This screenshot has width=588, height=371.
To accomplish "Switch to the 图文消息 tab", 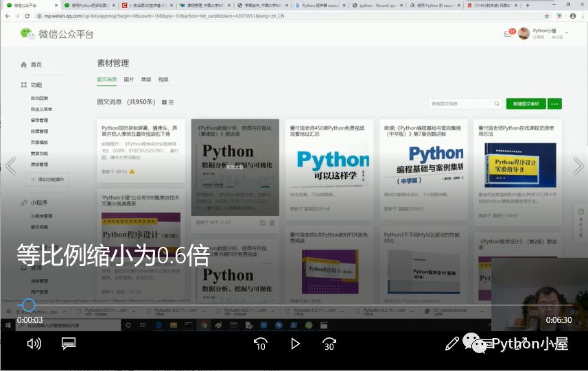I will (107, 80).
